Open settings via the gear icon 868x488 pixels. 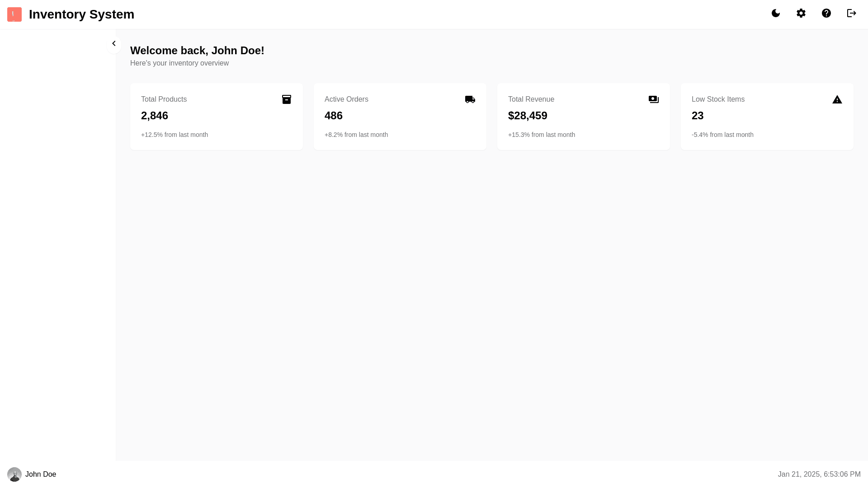801,14
